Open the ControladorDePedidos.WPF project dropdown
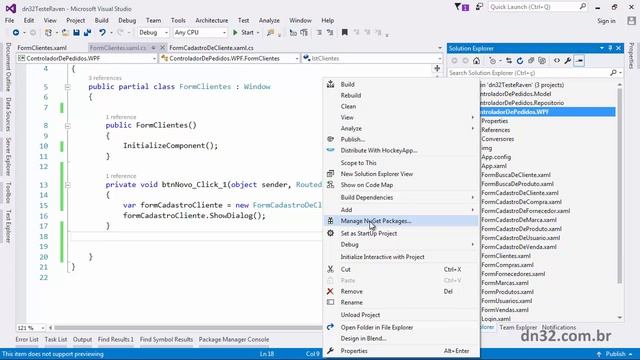Viewport: 640px width, 360px height. (x=87, y=58)
